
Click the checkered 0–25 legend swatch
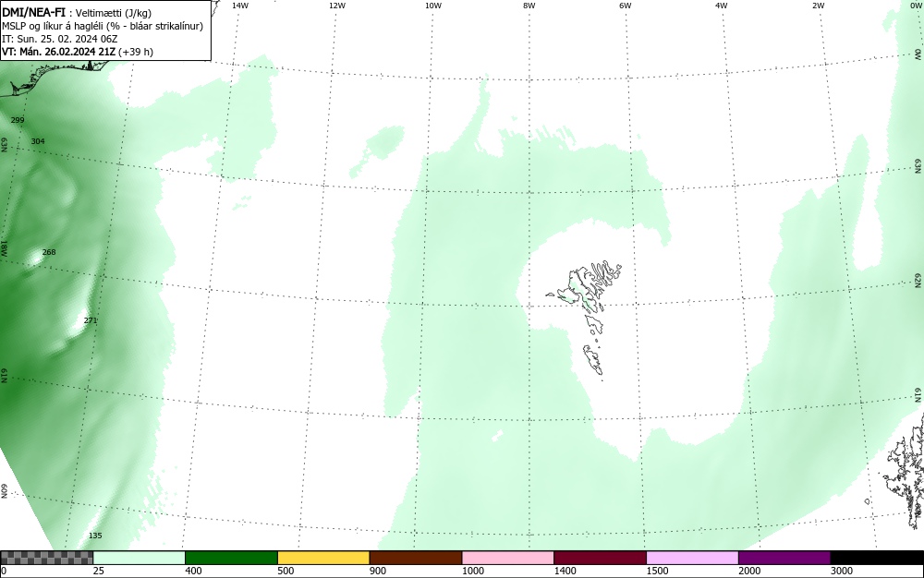46,558
